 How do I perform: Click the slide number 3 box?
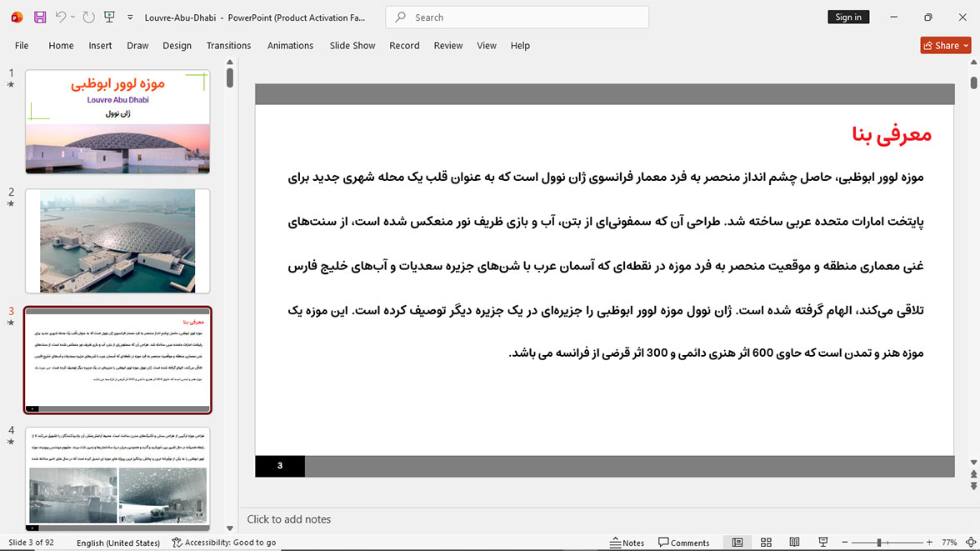[x=280, y=466]
